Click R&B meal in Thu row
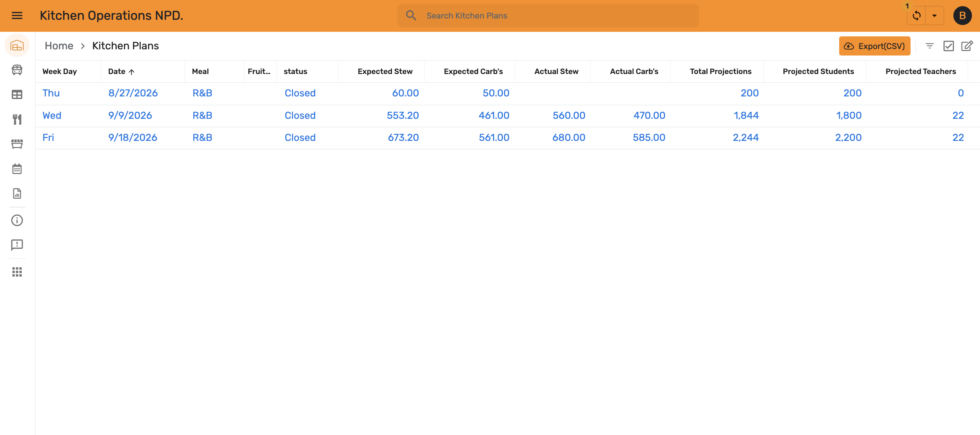The image size is (980, 435). [x=202, y=93]
